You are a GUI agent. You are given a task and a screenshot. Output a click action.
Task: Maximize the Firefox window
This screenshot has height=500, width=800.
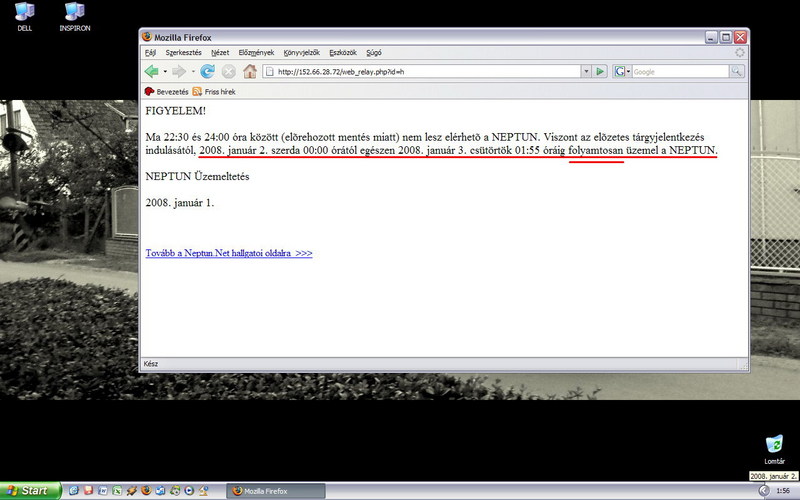(x=726, y=37)
